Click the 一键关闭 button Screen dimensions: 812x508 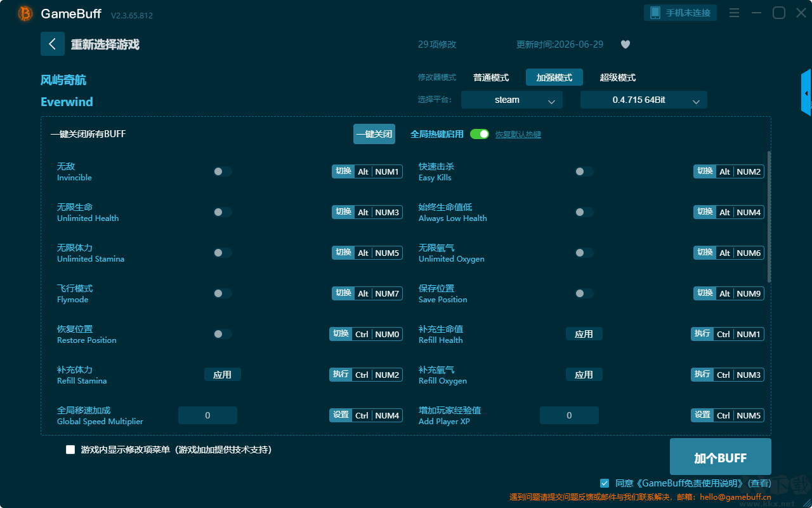pos(374,134)
